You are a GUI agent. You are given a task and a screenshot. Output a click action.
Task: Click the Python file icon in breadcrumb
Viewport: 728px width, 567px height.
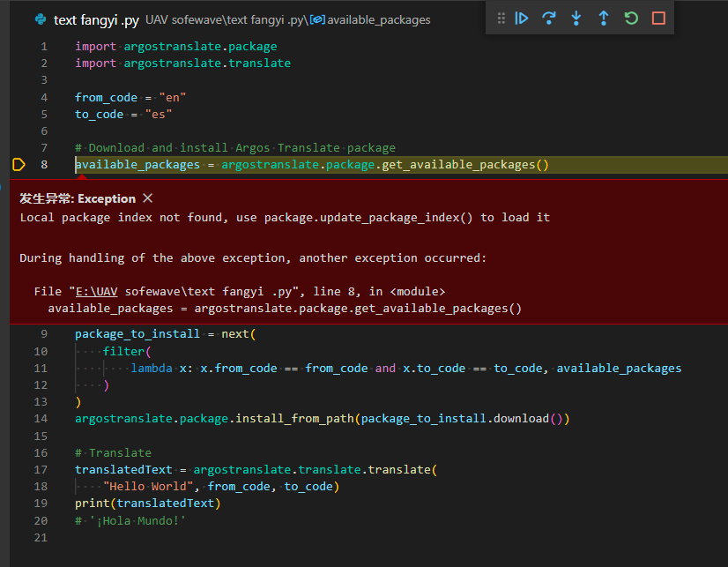tap(41, 19)
